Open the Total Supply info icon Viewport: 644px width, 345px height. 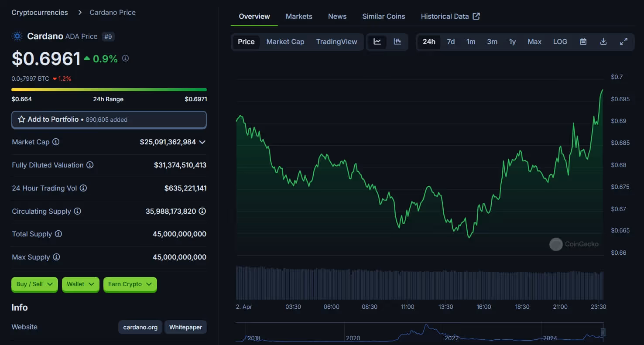pos(58,234)
